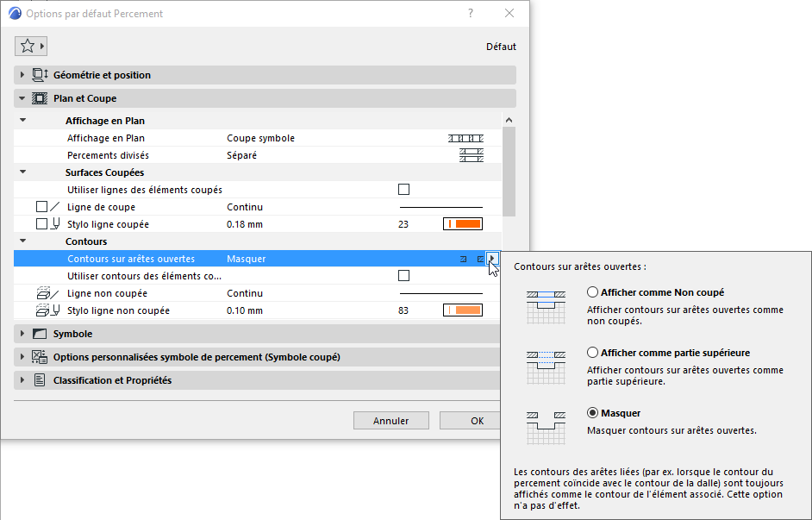Click the Masquer value in Contours row
The image size is (812, 520).
(x=246, y=259)
